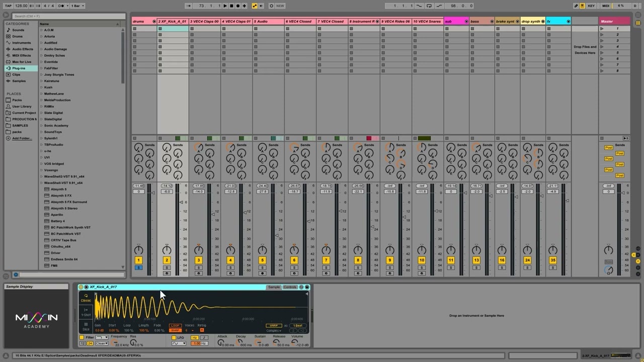Click Re-enable Automation arrow button
644x362 pixels.
tap(261, 6)
